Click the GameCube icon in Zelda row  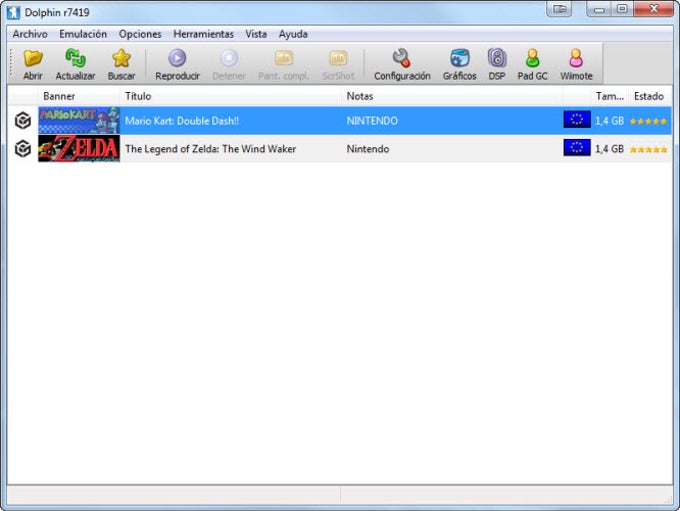pyautogui.click(x=23, y=149)
